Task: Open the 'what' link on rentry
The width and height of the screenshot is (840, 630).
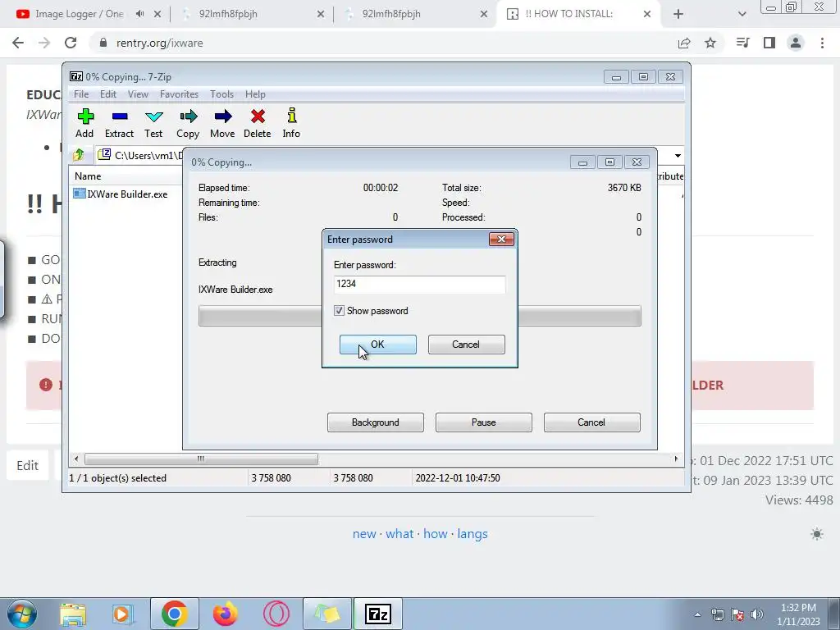Action: point(399,534)
